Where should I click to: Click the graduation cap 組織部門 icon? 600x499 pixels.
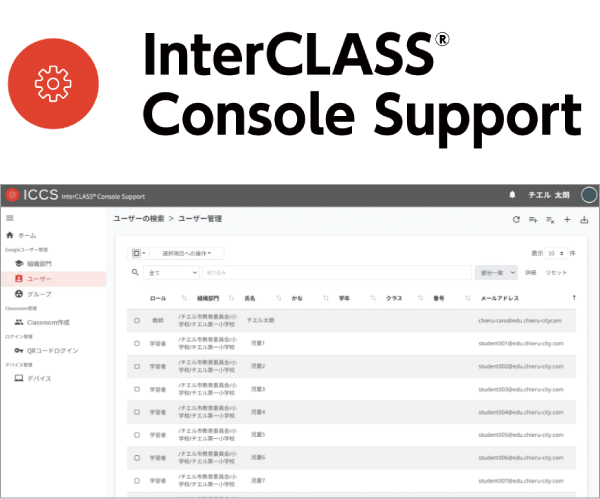[x=19, y=263]
